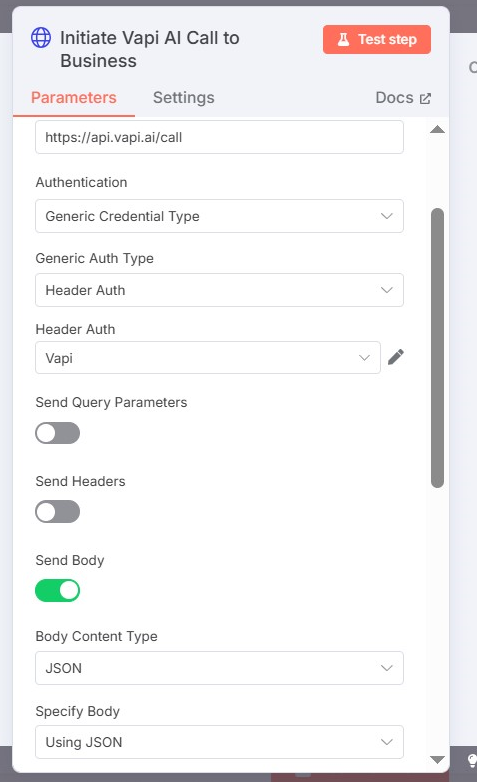Edit the Vapi credential with pencil icon
This screenshot has height=782, width=477.
396,357
